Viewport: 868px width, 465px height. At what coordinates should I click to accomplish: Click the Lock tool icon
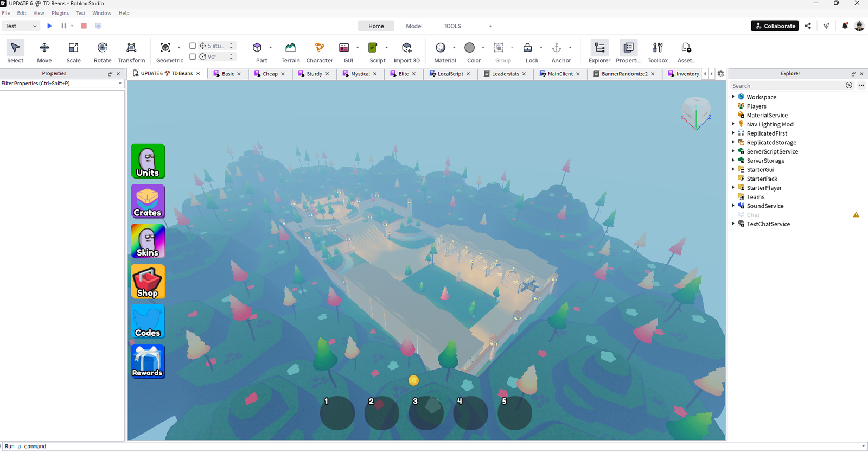pos(528,48)
